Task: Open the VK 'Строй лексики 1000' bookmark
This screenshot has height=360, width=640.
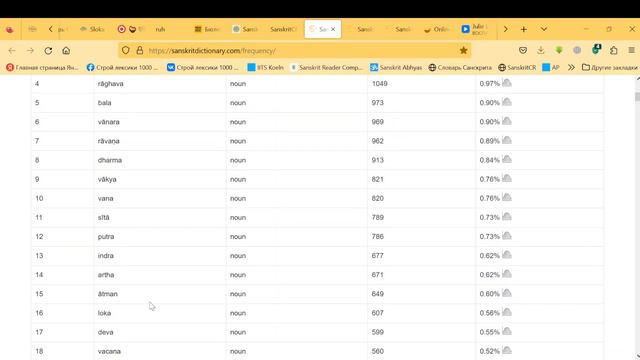Action: (202, 67)
